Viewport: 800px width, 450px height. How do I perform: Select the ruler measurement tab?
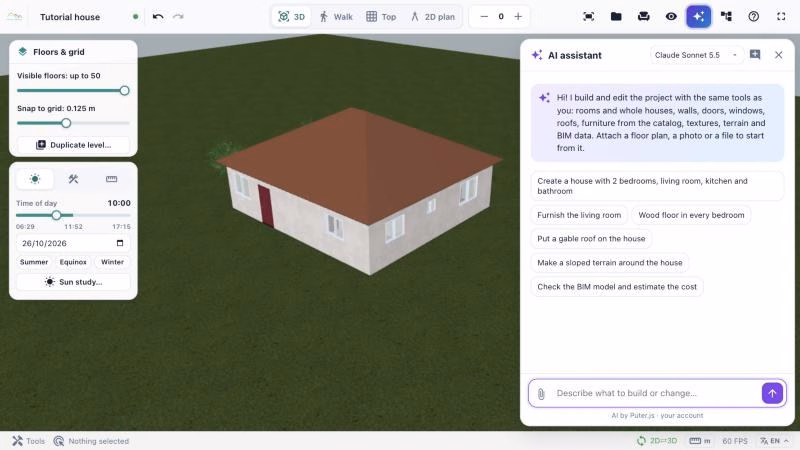point(111,179)
